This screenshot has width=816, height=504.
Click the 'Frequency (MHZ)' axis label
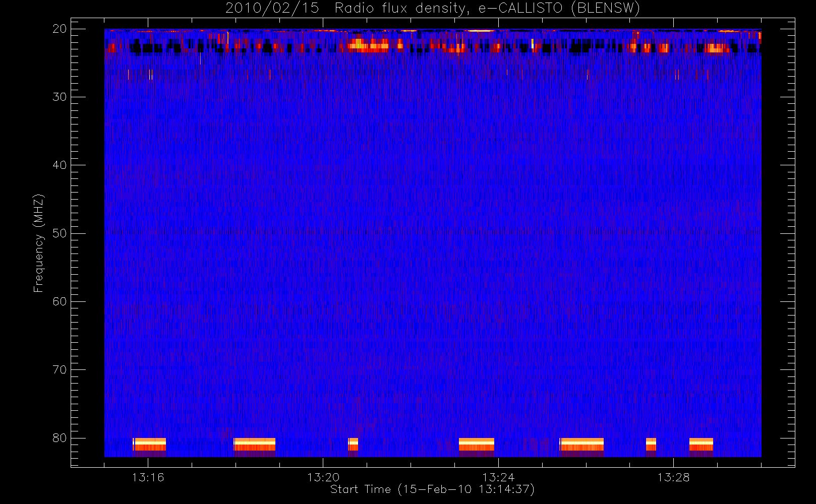pos(38,243)
